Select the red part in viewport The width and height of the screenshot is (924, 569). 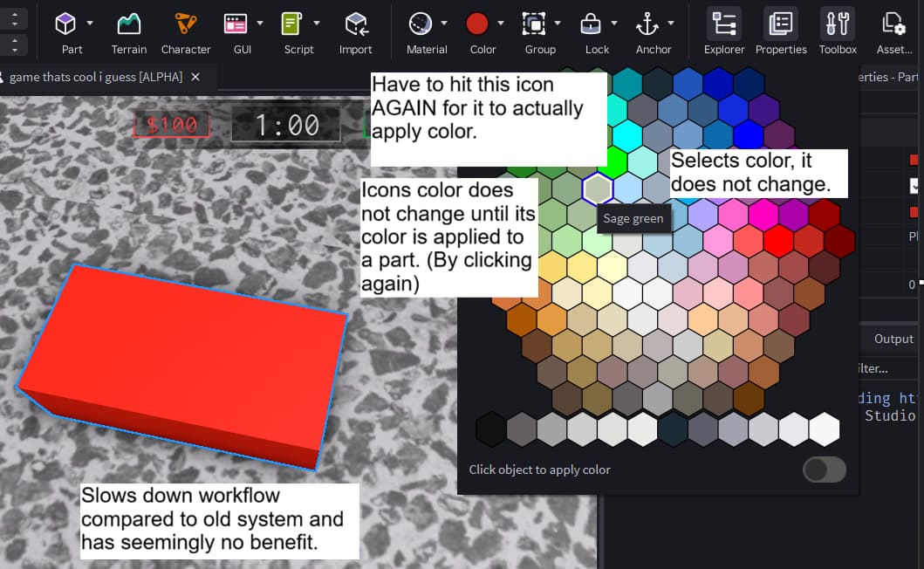pyautogui.click(x=182, y=366)
